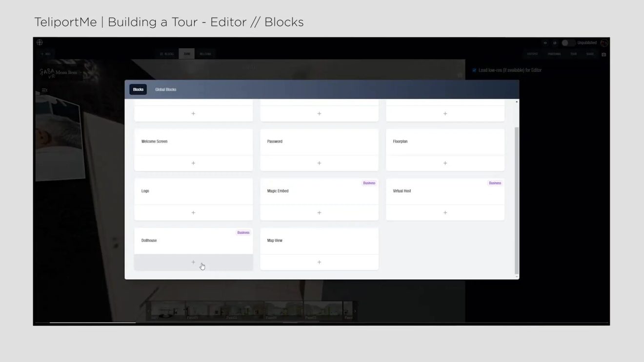644x362 pixels.
Task: Click the Business badge on Virtual Host
Action: coord(495,183)
